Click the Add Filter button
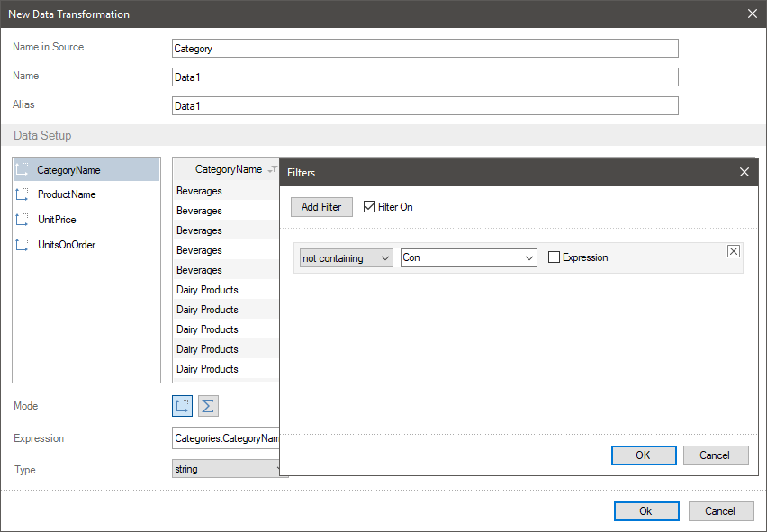Viewport: 767px width, 532px height. [321, 207]
